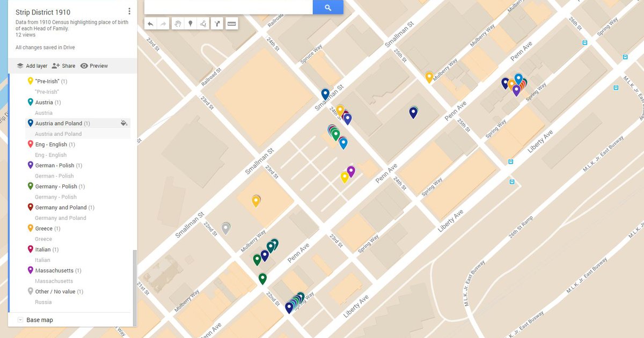Activate the hand pan/select tool
This screenshot has width=644, height=338.
pyautogui.click(x=178, y=23)
